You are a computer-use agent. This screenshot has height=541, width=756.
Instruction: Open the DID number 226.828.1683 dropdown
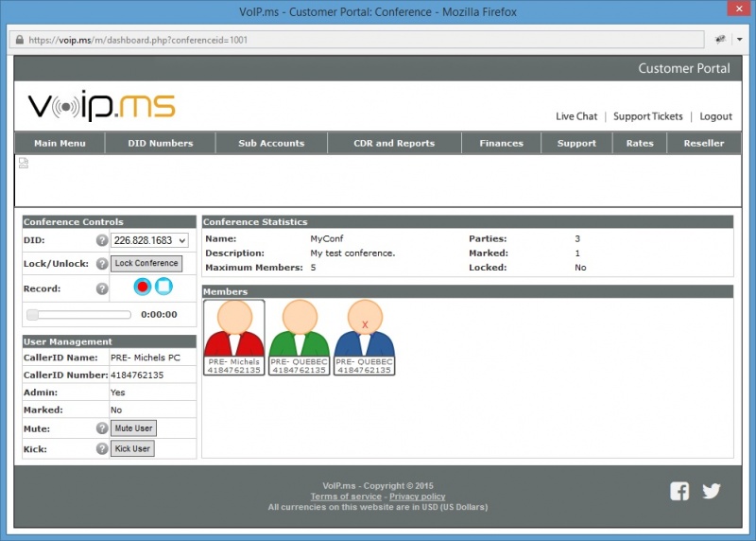coord(149,240)
